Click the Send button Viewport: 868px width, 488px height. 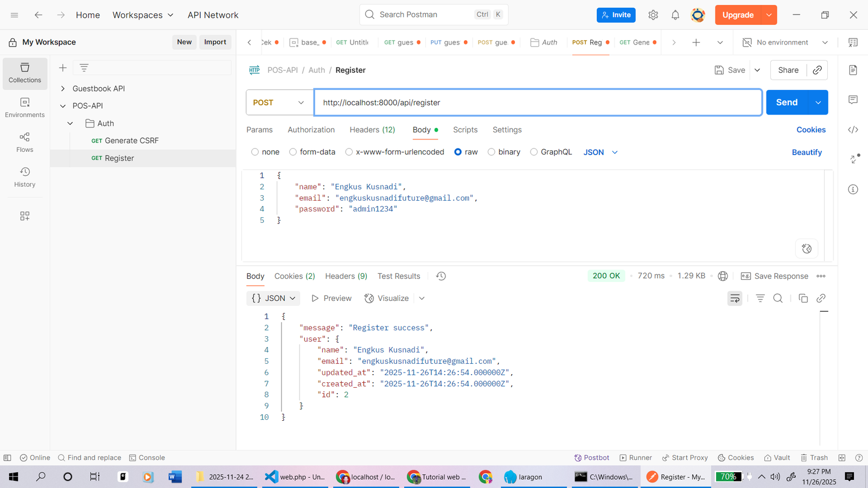[x=787, y=102]
